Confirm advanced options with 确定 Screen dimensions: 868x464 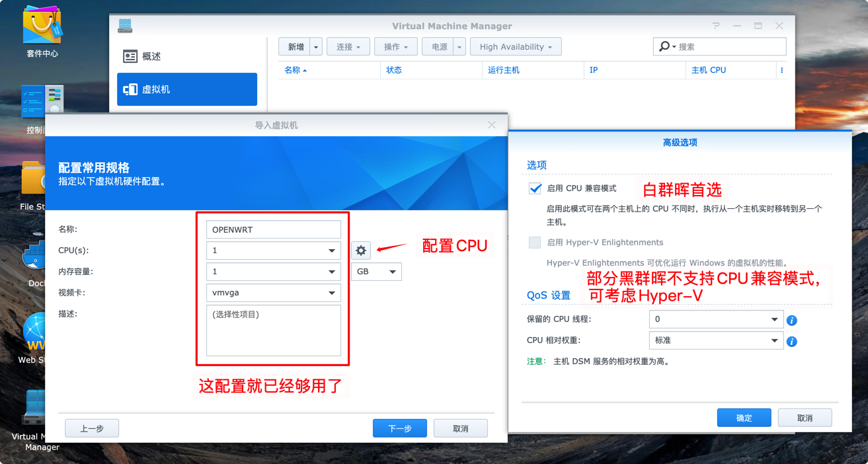click(x=744, y=418)
